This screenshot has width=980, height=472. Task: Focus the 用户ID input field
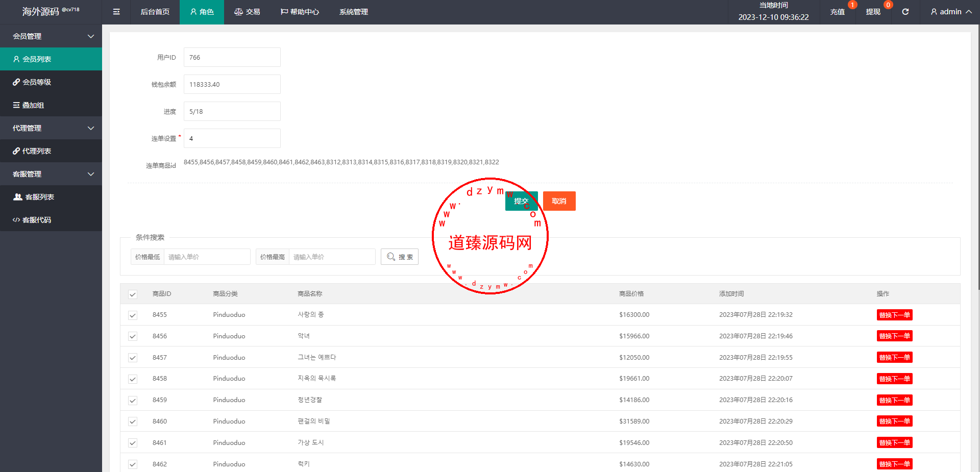click(232, 57)
